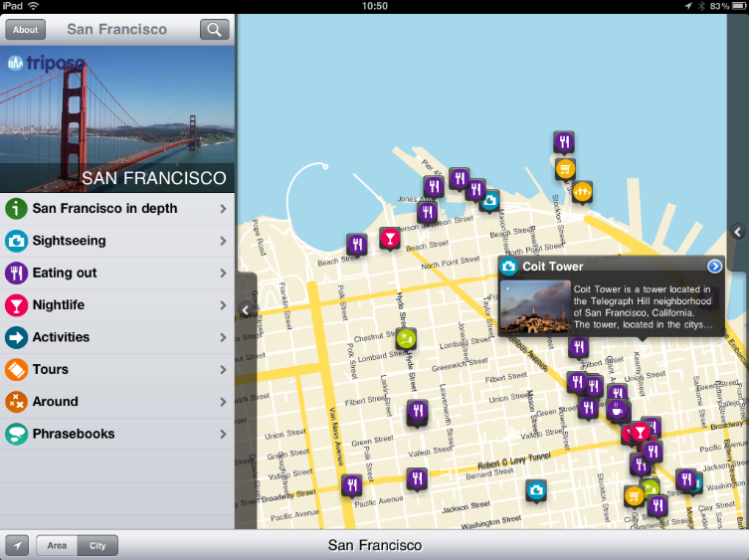Tap the Coit Tower photo thumbnail
Image resolution: width=749 pixels, height=560 pixels.
click(535, 306)
